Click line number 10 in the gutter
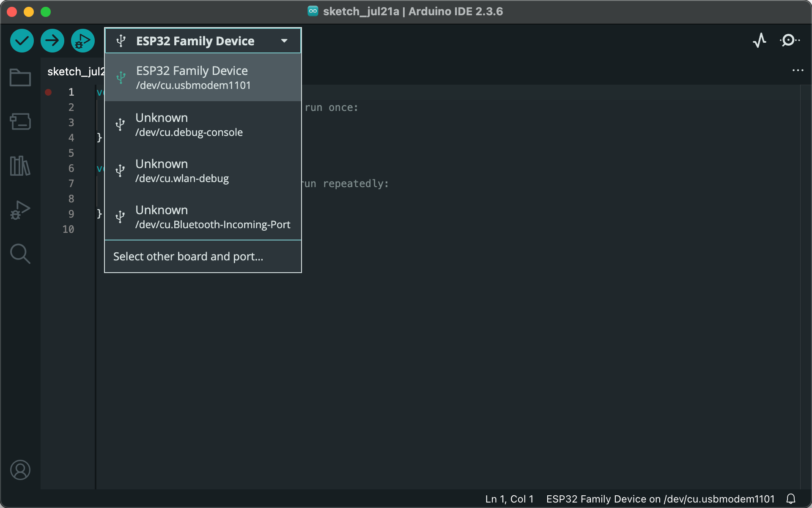 point(68,229)
